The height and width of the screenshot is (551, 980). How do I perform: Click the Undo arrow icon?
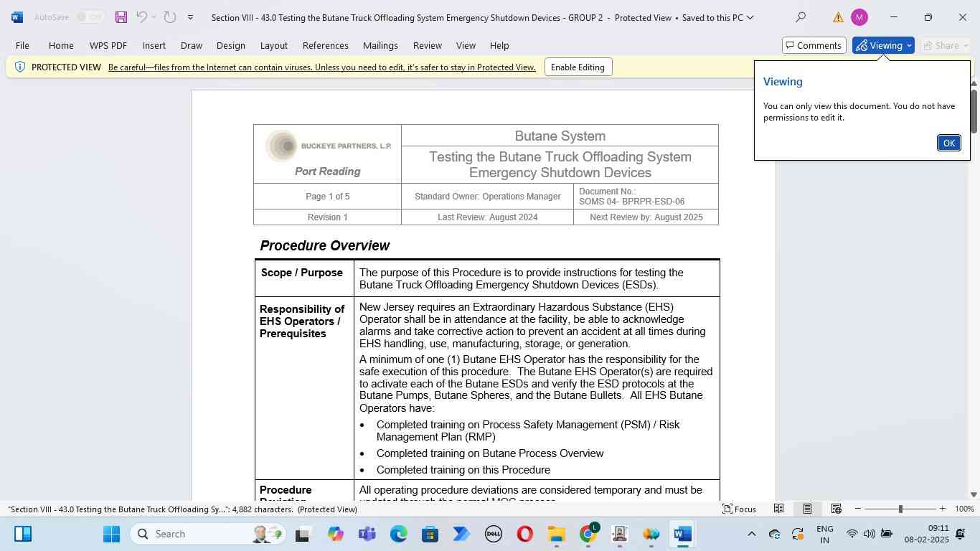(142, 17)
